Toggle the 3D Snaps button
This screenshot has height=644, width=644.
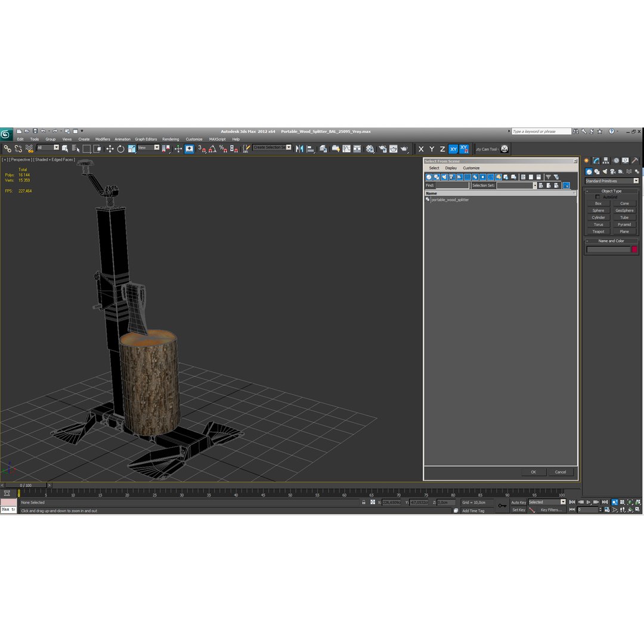(202, 148)
